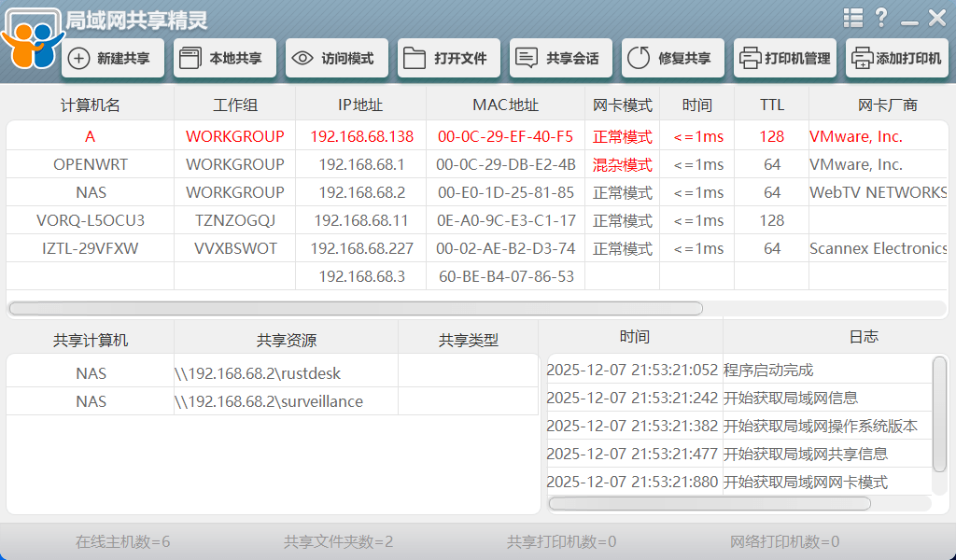Click the VORQ-L5OCU3 workgroup cell TZNZOGQJ

coord(233,220)
